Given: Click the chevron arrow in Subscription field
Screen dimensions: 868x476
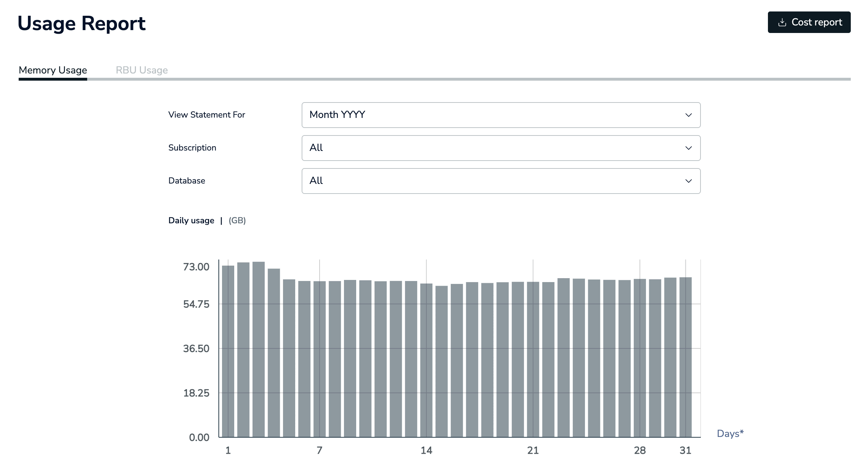Looking at the screenshot, I should tap(688, 148).
